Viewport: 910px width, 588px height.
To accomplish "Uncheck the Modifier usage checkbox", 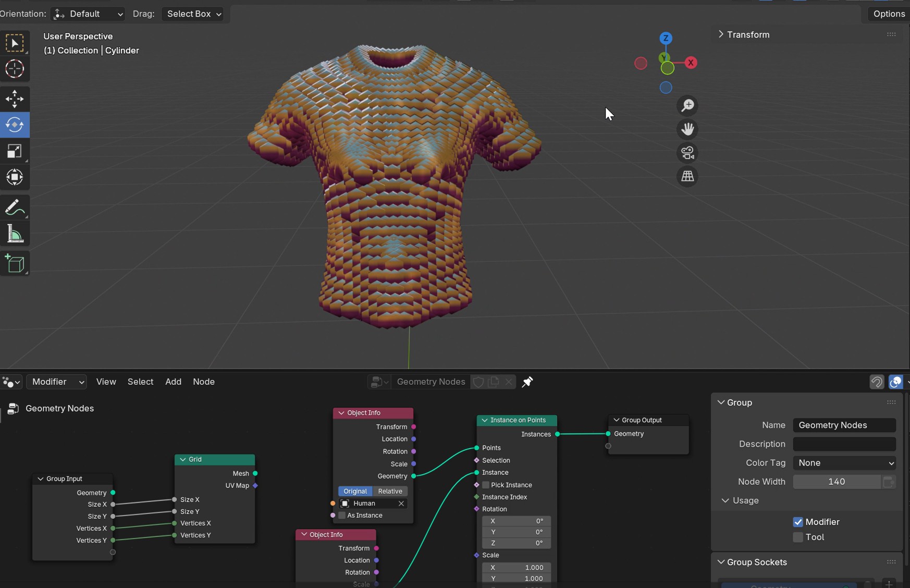I will (798, 522).
